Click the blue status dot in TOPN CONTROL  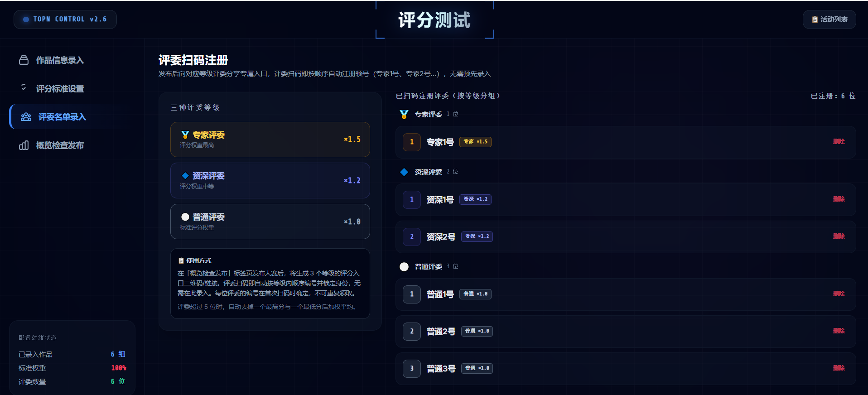(x=26, y=19)
